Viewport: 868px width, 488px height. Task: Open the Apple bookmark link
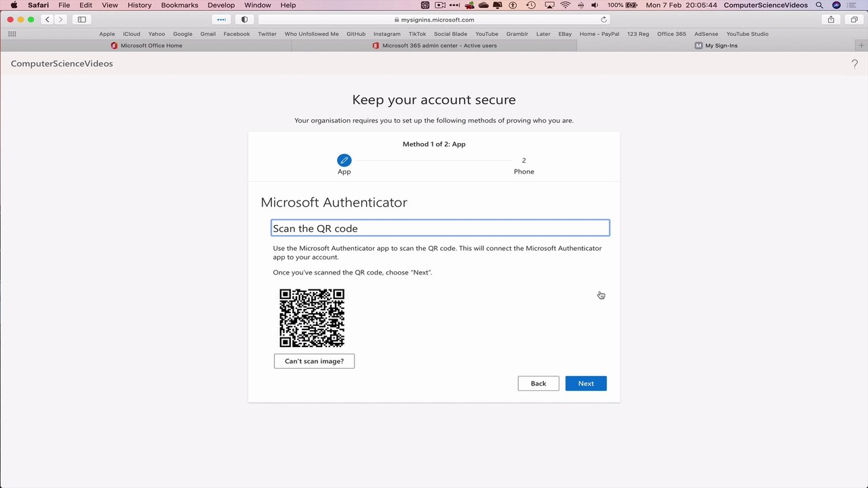[x=107, y=34]
